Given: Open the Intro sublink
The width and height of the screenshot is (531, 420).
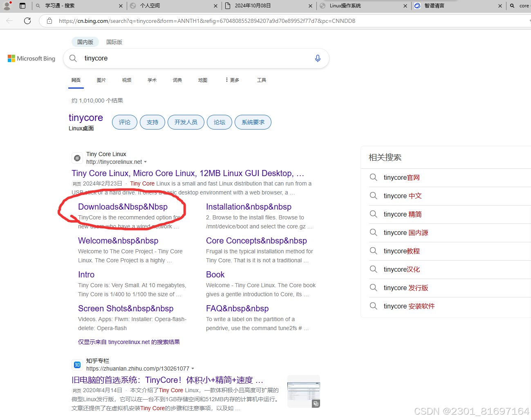Looking at the screenshot, I should tap(86, 275).
